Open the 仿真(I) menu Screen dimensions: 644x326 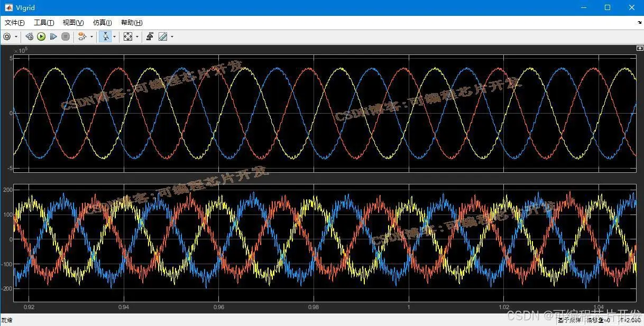[103, 23]
